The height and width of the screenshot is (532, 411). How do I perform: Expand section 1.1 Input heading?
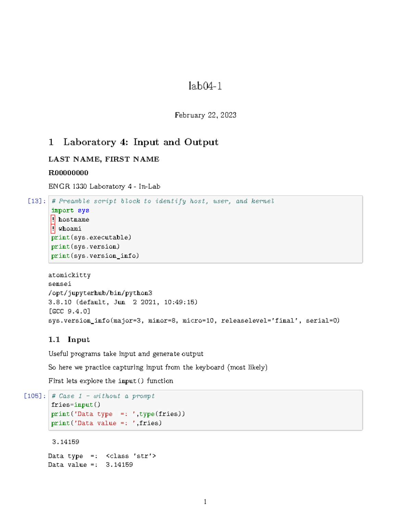pyautogui.click(x=68, y=339)
